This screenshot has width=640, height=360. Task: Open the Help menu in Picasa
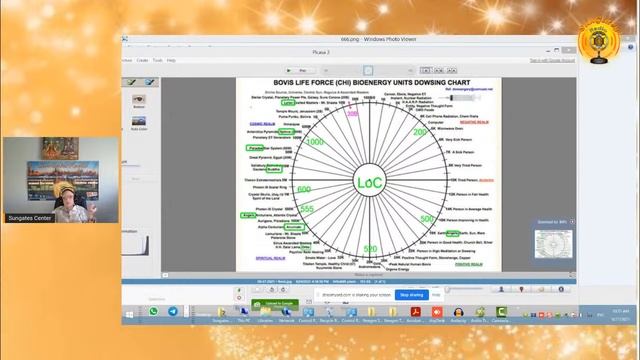(171, 60)
